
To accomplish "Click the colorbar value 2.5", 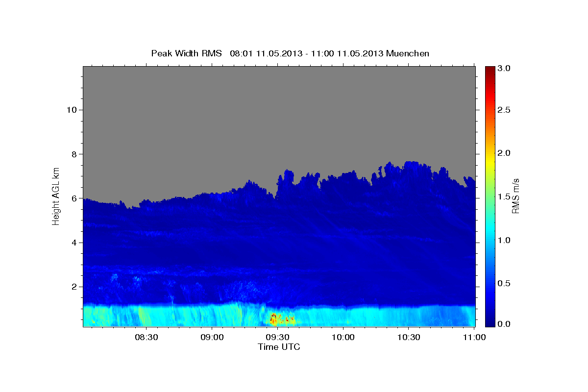I will click(504, 110).
